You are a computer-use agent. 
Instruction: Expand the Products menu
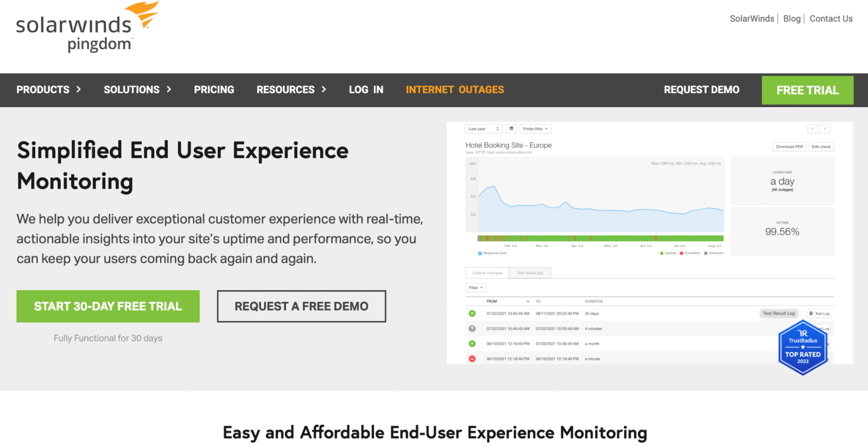[x=49, y=90]
